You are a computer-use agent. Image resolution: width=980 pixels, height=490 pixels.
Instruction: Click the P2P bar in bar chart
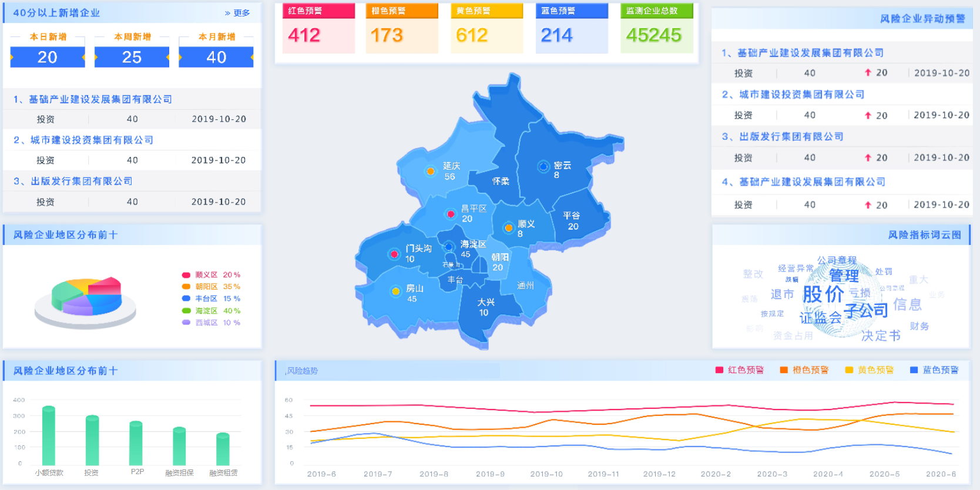(x=136, y=443)
